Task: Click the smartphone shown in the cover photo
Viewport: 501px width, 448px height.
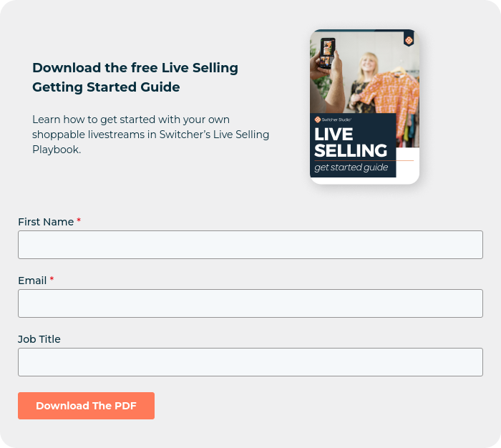Action: pyautogui.click(x=329, y=53)
